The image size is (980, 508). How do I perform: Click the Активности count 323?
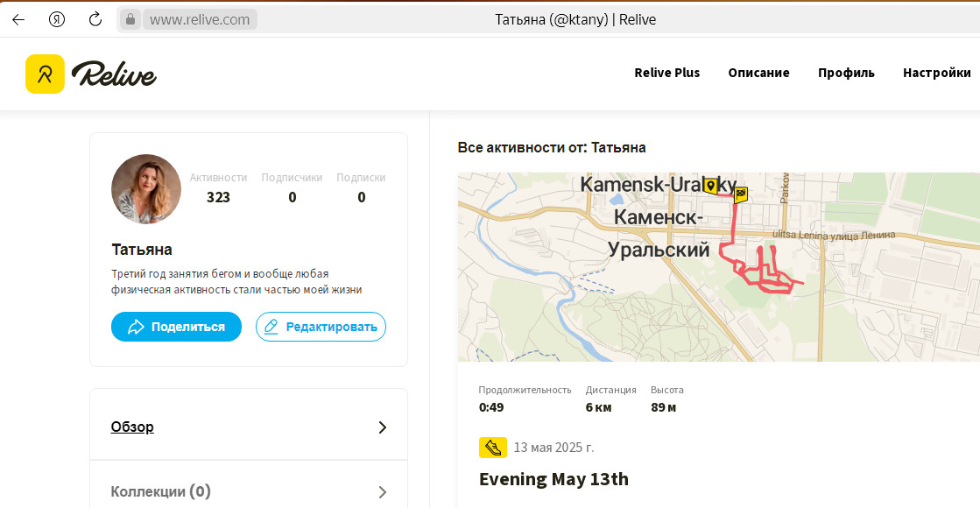point(218,197)
